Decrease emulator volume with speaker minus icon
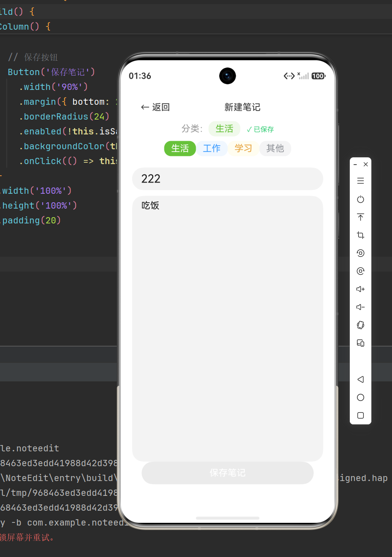The image size is (392, 557). [x=360, y=307]
